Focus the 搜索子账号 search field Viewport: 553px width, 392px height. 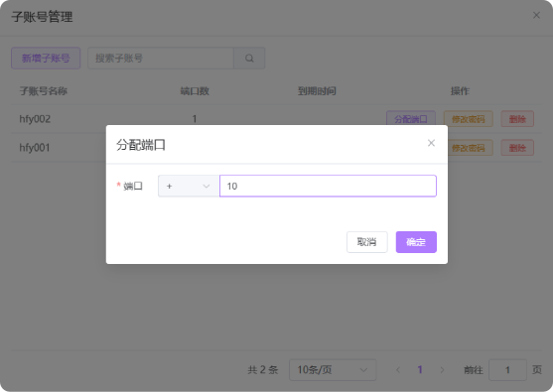[x=161, y=59]
